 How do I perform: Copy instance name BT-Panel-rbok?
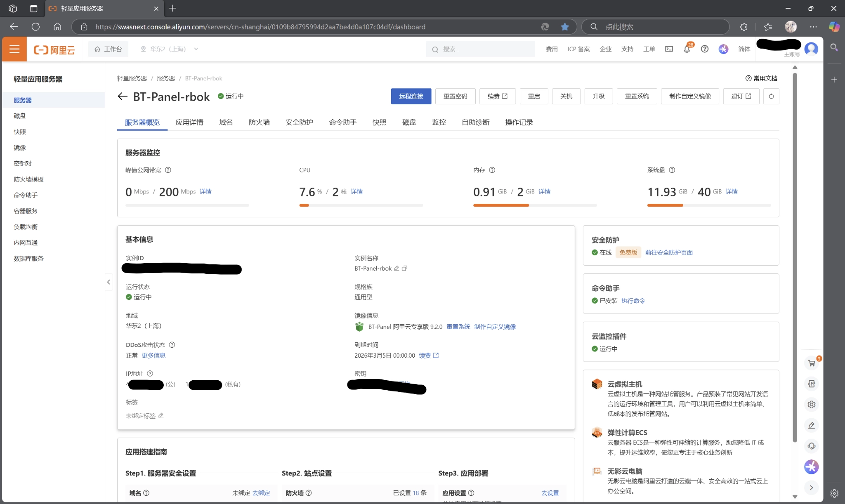click(405, 268)
